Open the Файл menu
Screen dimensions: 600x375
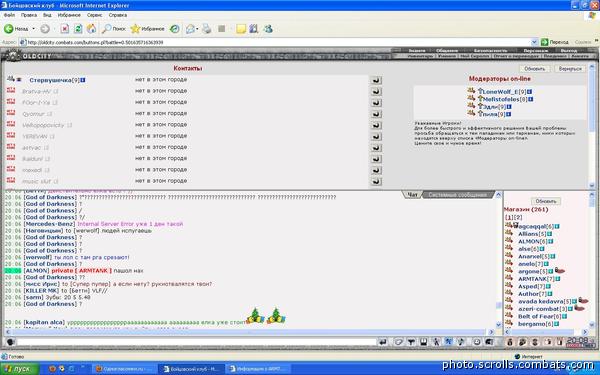(x=9, y=15)
